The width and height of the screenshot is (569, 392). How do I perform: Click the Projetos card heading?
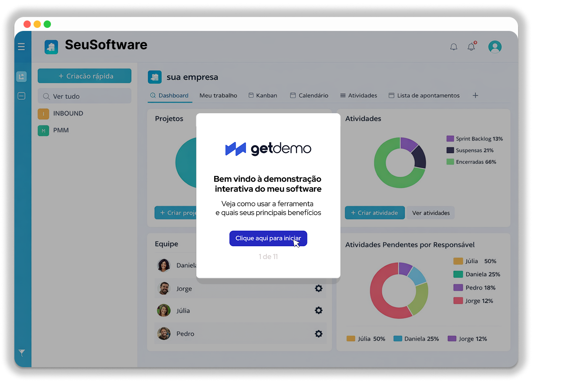click(169, 118)
